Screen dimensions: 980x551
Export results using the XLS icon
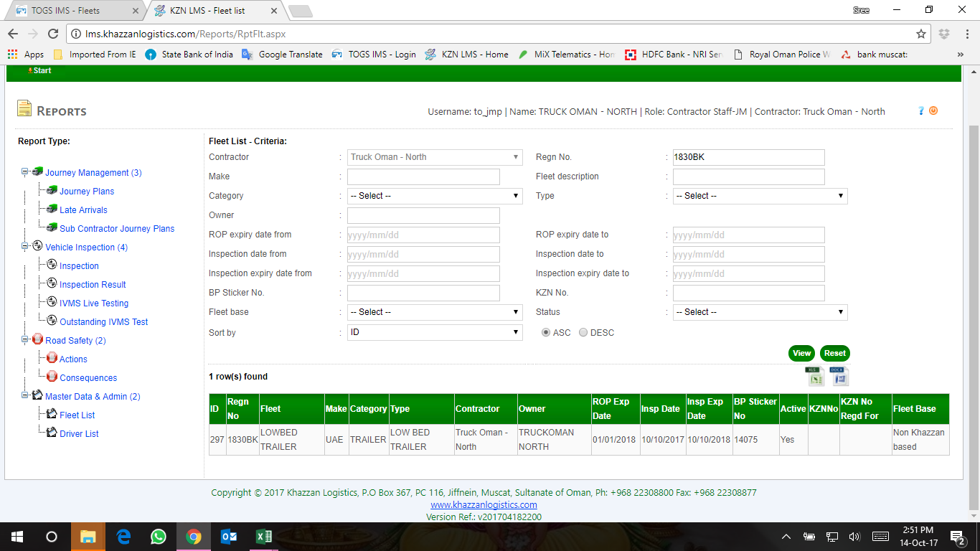(815, 376)
